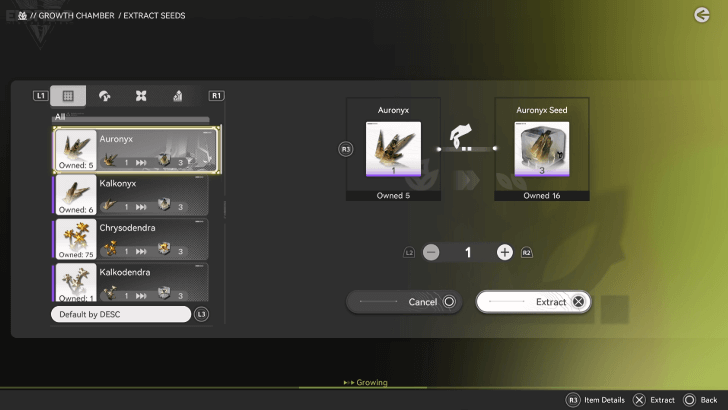Click the Auronyx source item card
Viewport: 728px width, 410px height.
393,149
